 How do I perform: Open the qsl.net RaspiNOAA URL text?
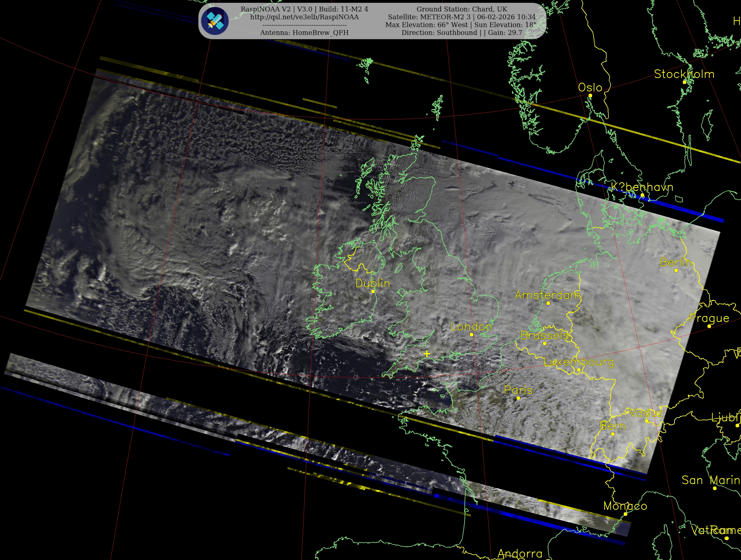coord(304,17)
